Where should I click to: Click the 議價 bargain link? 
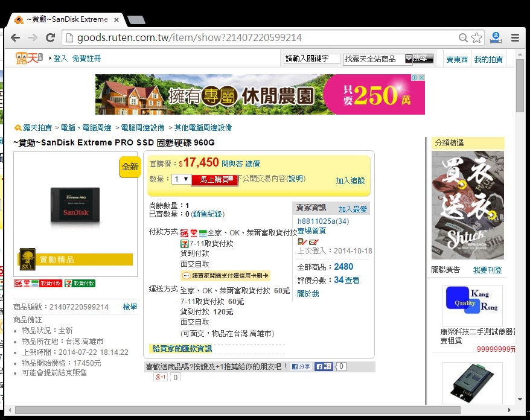252,164
